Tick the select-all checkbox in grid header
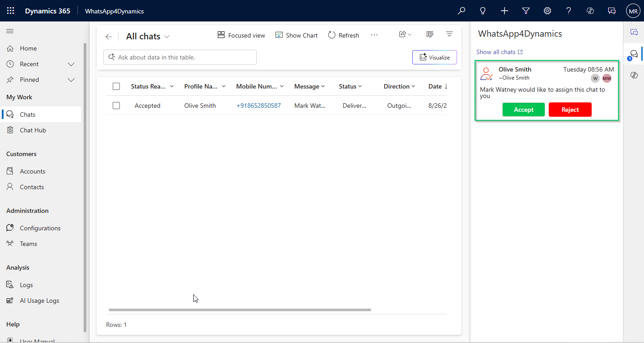Viewport: 644px width, 343px height. [x=116, y=86]
